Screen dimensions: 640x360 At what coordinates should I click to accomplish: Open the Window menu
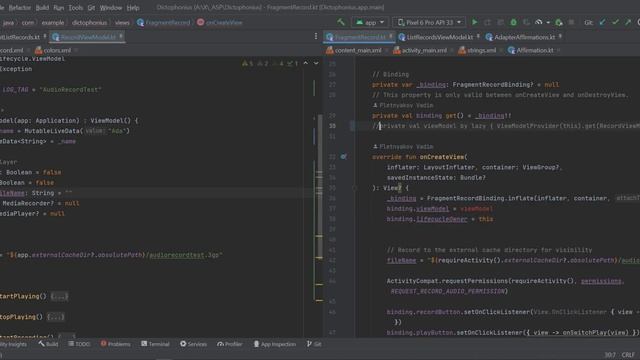[x=111, y=7]
